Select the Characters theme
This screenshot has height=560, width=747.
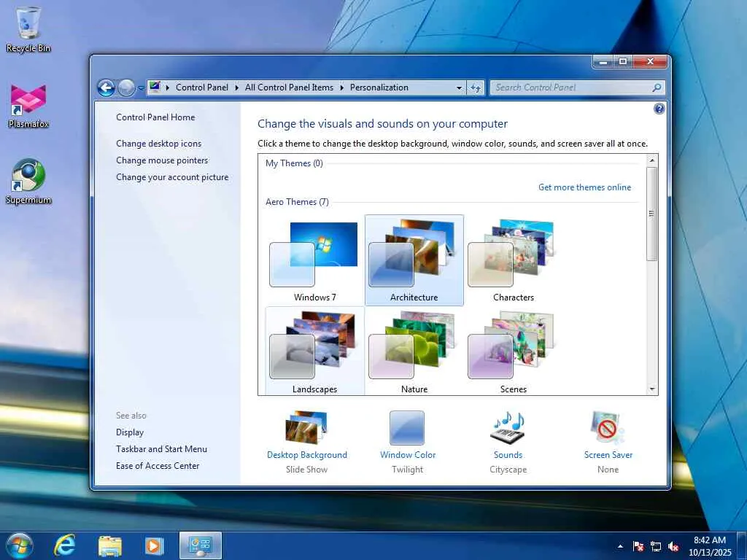(513, 260)
